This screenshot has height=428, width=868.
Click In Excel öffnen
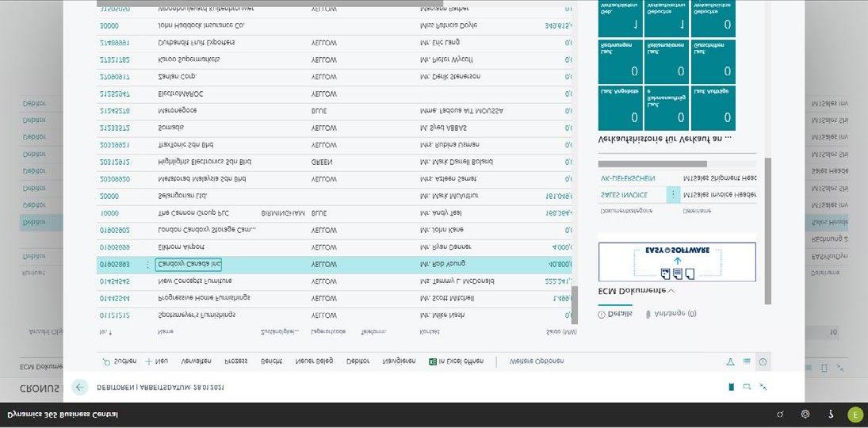click(x=456, y=361)
